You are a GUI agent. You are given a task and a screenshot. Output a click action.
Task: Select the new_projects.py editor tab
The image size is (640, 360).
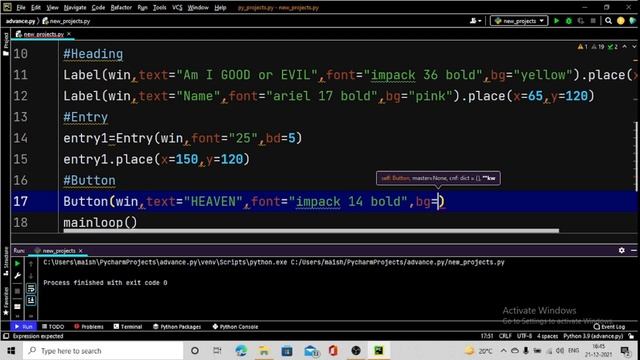[43, 34]
